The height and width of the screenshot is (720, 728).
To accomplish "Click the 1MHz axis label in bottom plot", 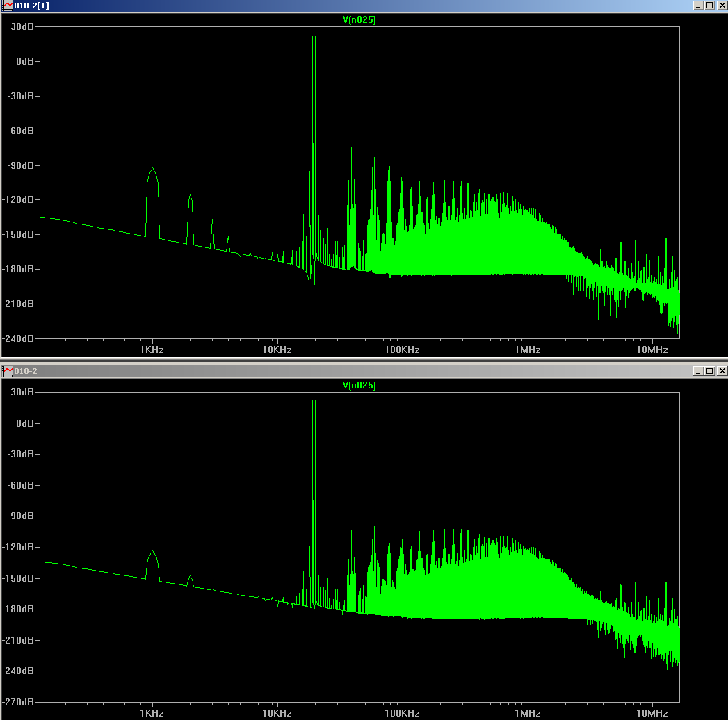I will coord(527,713).
